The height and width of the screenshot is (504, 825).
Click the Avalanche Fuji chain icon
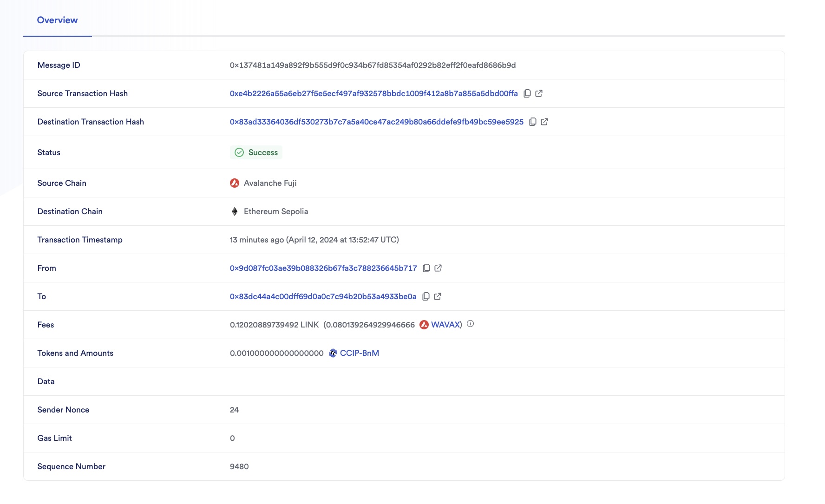(x=235, y=183)
